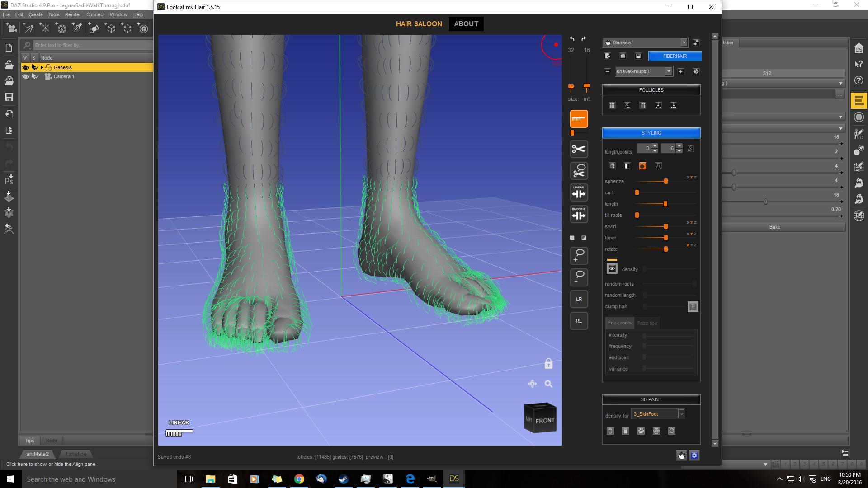This screenshot has height=488, width=868.
Task: Click the undo arrow icon
Action: 572,39
